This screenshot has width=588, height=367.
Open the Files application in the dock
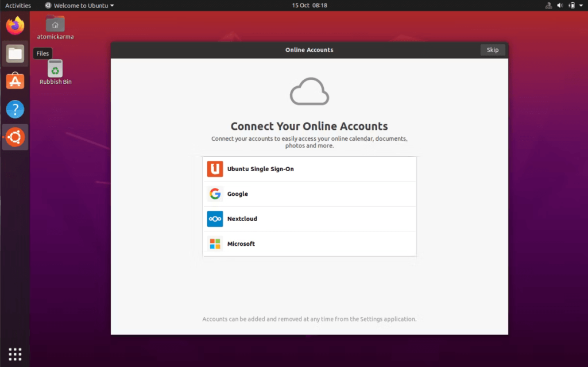[x=14, y=53]
